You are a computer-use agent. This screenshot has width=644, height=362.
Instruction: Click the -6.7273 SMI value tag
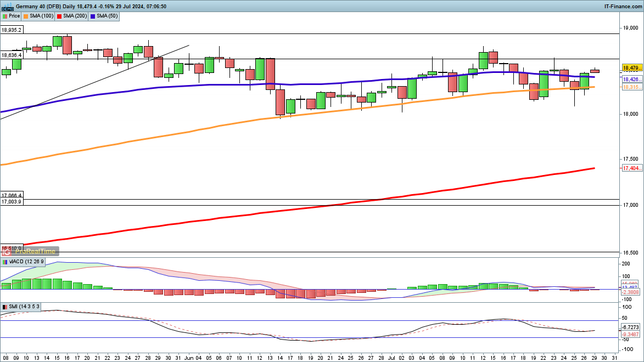[x=630, y=327]
